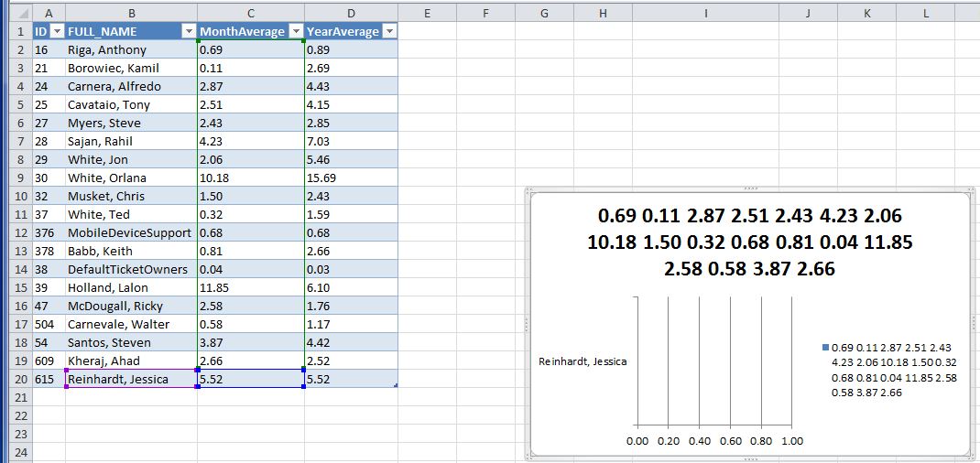Click ID cell 376
Screen dimensions: 980x463
click(x=49, y=232)
